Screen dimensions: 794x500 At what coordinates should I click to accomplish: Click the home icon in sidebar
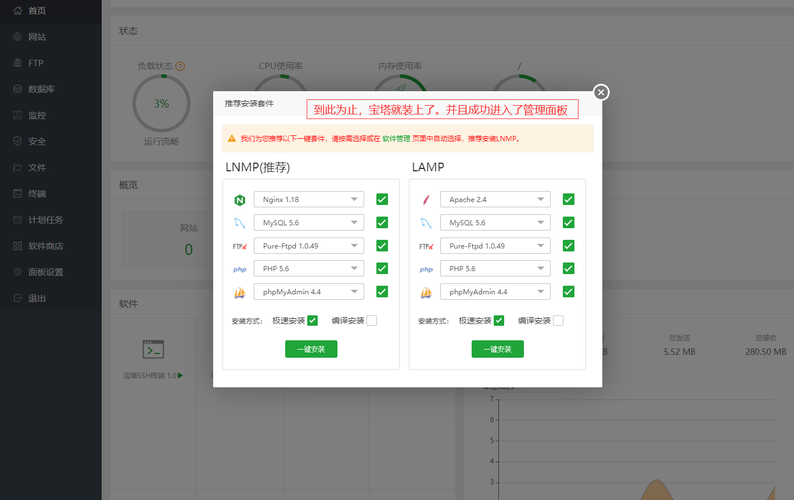[x=17, y=10]
